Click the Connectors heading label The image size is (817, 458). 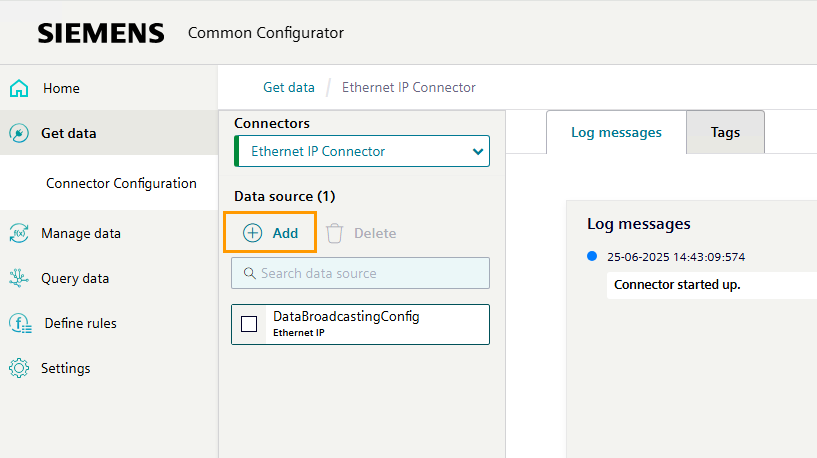271,123
